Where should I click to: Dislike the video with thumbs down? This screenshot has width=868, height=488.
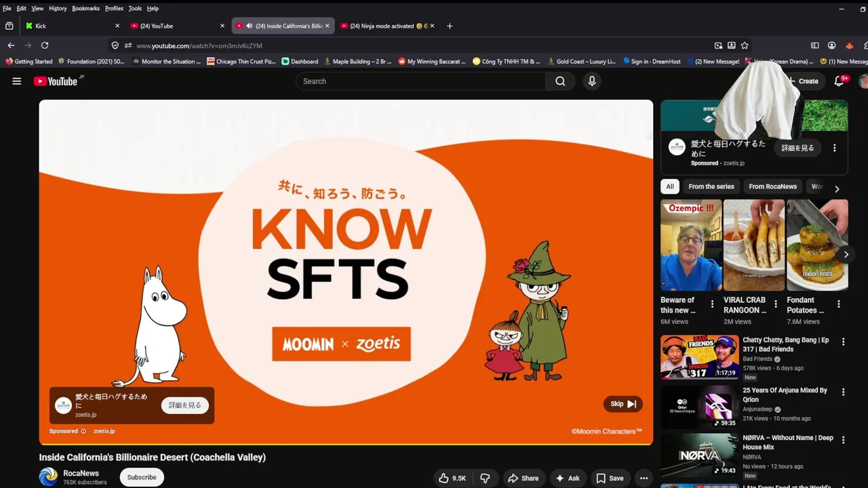pyautogui.click(x=486, y=478)
